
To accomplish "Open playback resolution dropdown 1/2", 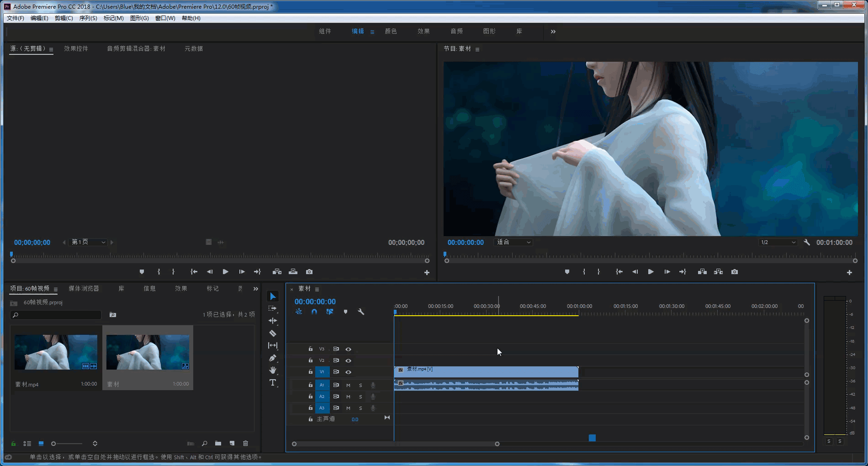I will click(778, 242).
